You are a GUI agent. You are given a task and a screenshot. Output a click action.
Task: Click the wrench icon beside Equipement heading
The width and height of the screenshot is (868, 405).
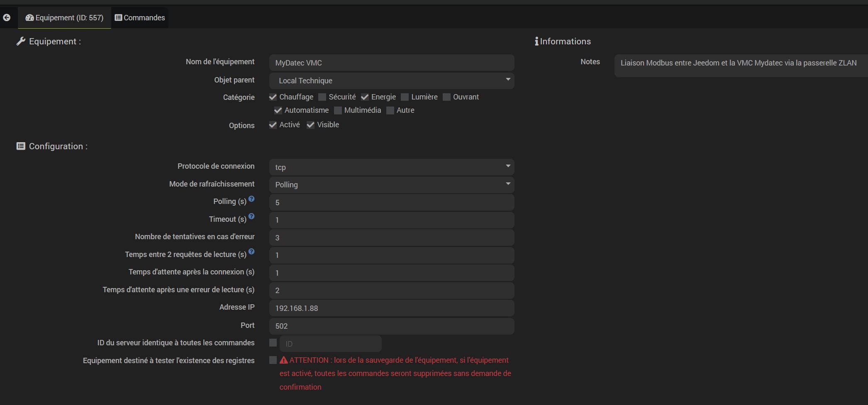21,41
